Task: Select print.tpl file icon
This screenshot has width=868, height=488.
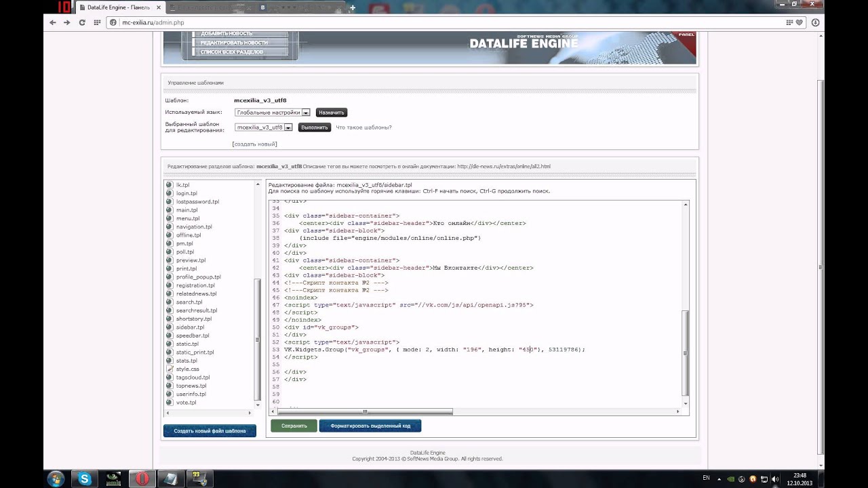Action: [170, 268]
